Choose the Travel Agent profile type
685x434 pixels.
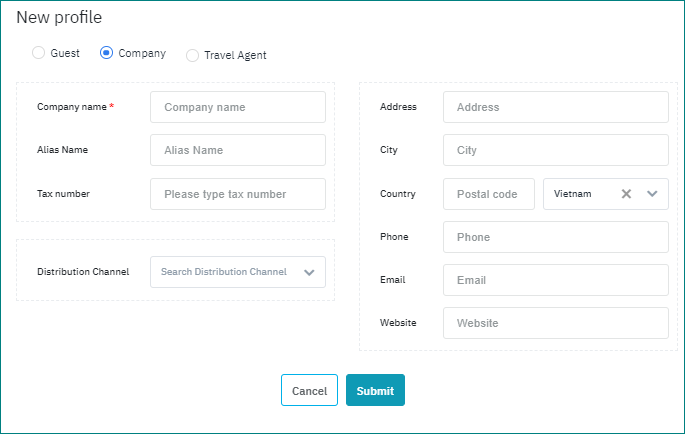pyautogui.click(x=192, y=56)
